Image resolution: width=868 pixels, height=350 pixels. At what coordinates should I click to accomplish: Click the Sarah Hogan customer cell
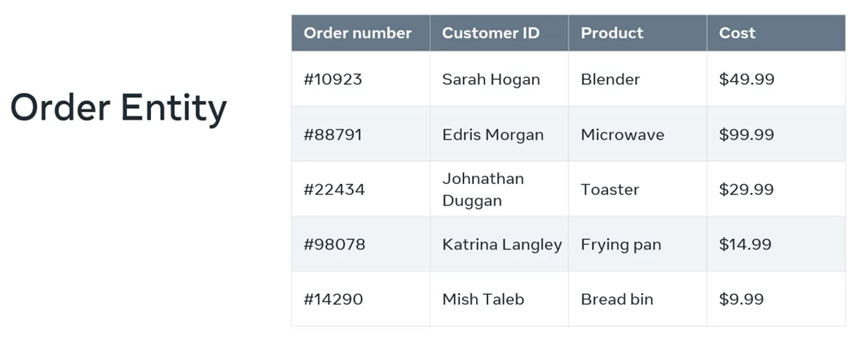click(491, 79)
